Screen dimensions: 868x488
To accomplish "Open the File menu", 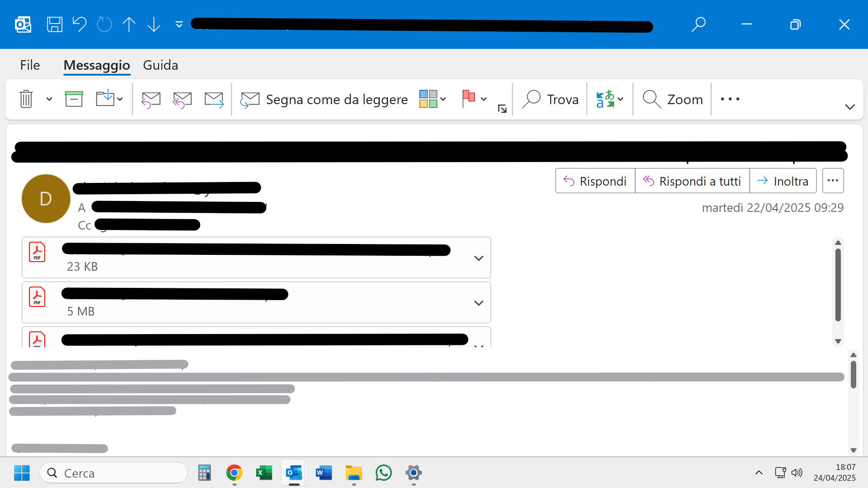I will pos(29,65).
